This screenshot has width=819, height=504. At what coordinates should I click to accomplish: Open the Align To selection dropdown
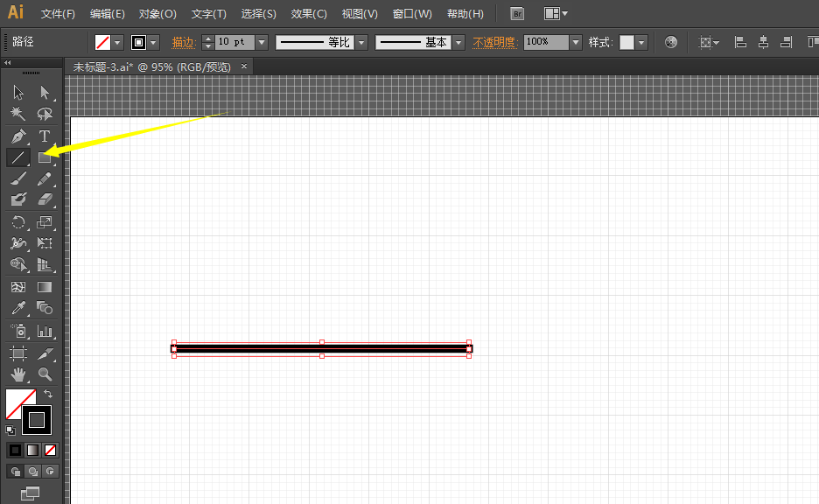pos(709,42)
